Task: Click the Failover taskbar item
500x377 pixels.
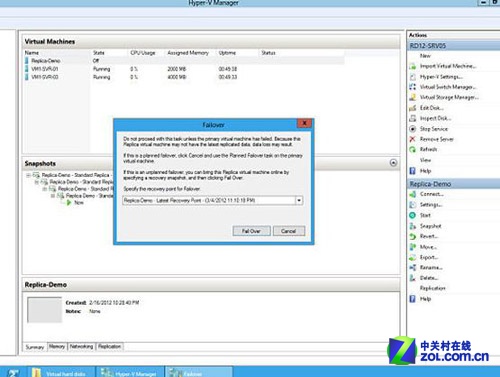Action: 199,372
